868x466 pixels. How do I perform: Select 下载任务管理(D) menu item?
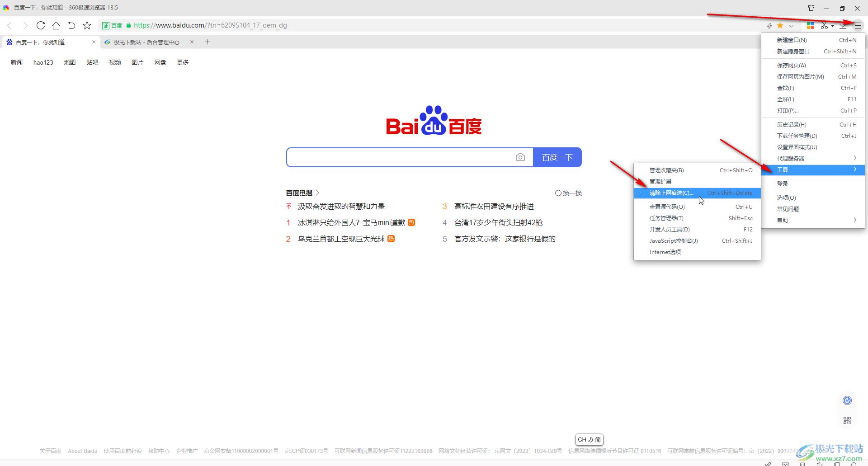point(813,136)
